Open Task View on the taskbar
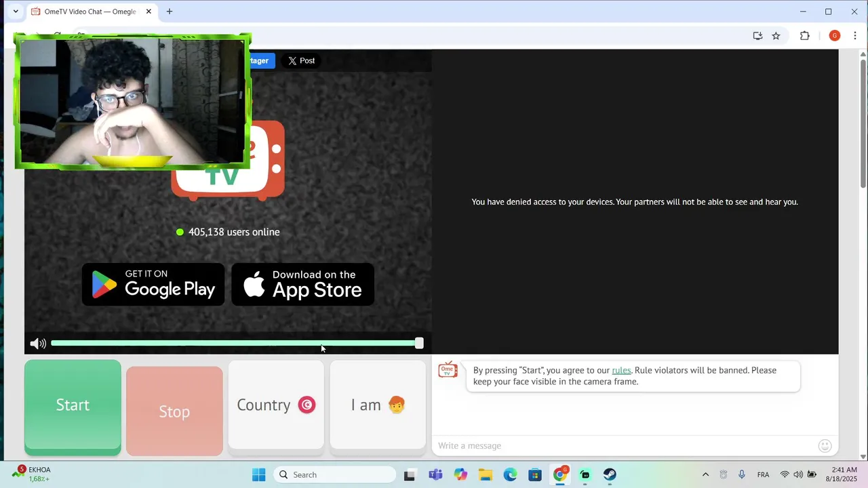This screenshot has width=868, height=488. 410,474
